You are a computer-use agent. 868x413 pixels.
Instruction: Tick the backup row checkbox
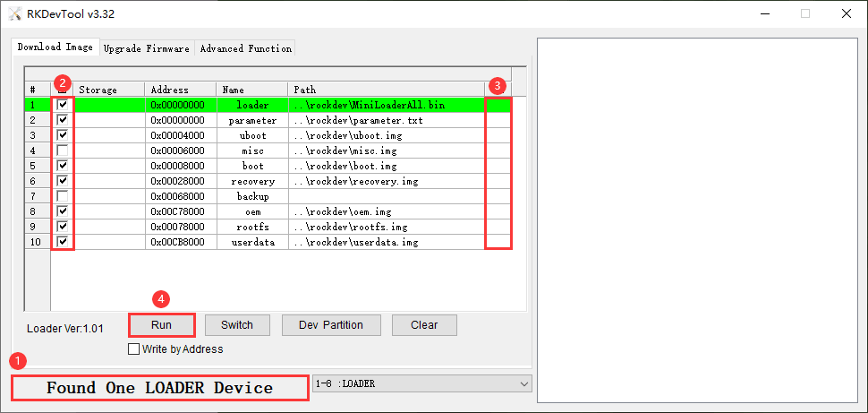pos(64,196)
